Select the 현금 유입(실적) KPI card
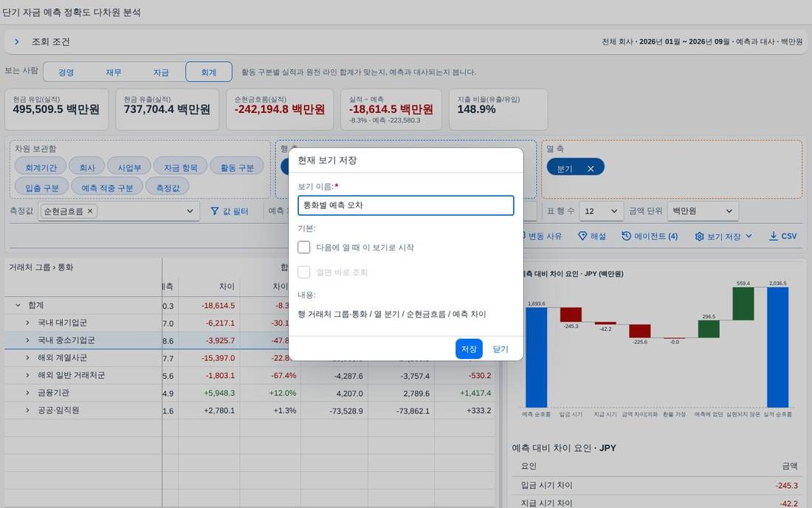Image resolution: width=812 pixels, height=508 pixels. [56, 109]
